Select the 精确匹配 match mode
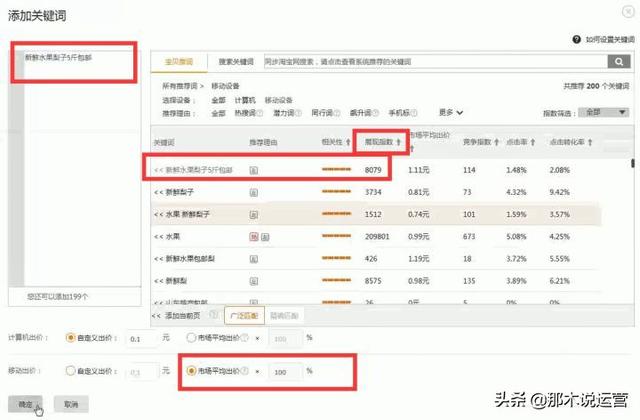This screenshot has height=420, width=640. tap(284, 316)
